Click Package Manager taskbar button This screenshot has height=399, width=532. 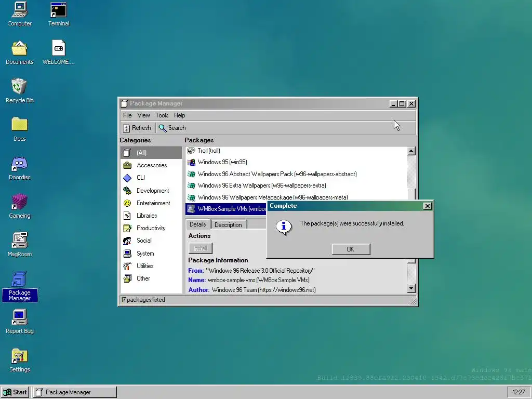[x=75, y=392]
